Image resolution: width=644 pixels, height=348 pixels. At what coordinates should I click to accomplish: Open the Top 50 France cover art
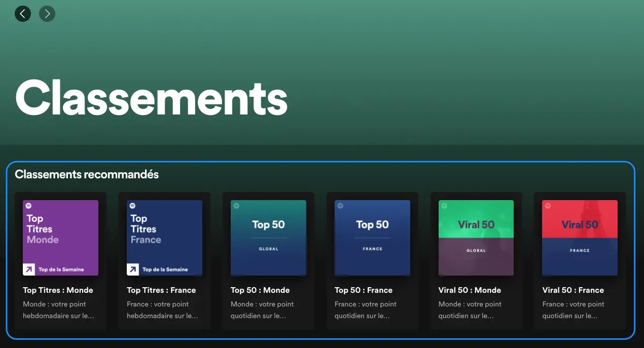coord(372,238)
